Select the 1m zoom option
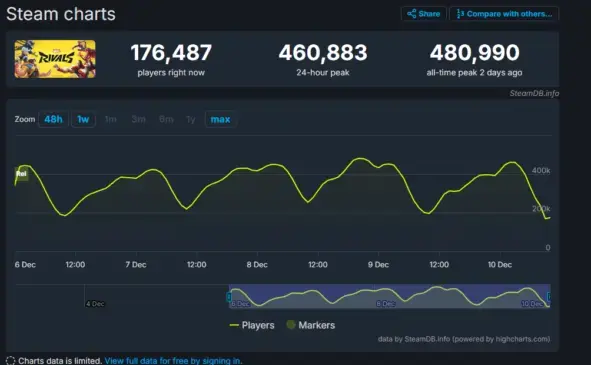Screen dimensions: 591x365 point(110,120)
